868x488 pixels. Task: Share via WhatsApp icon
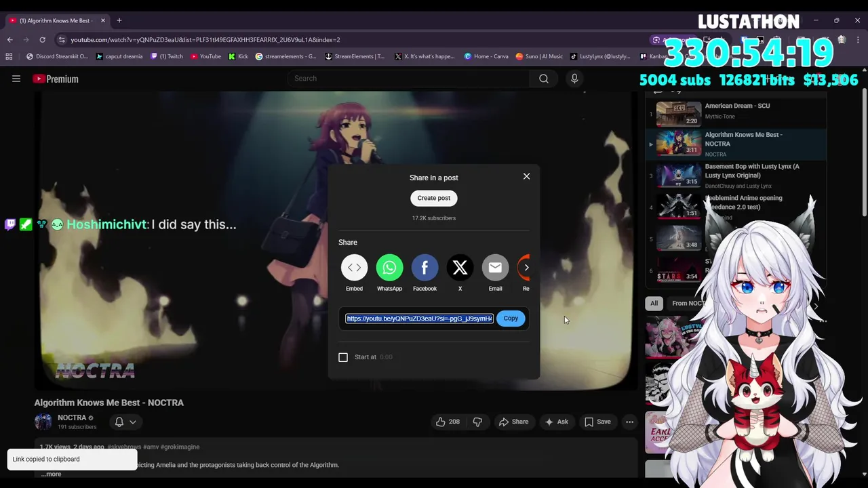(x=389, y=268)
